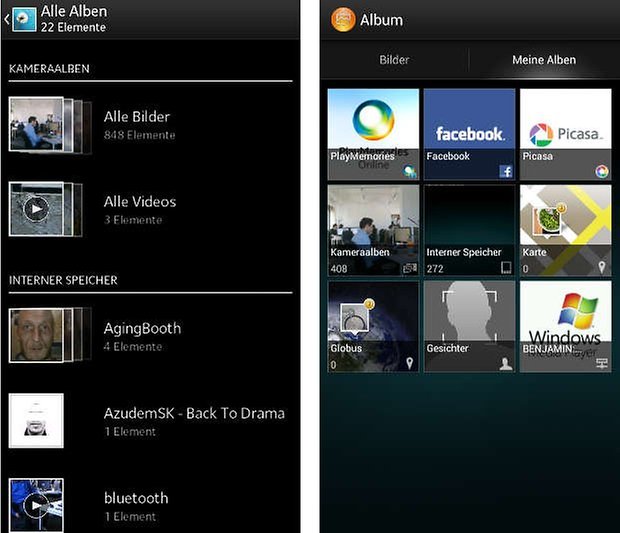
Task: Click the Picasa logo on the tile
Action: click(x=566, y=134)
